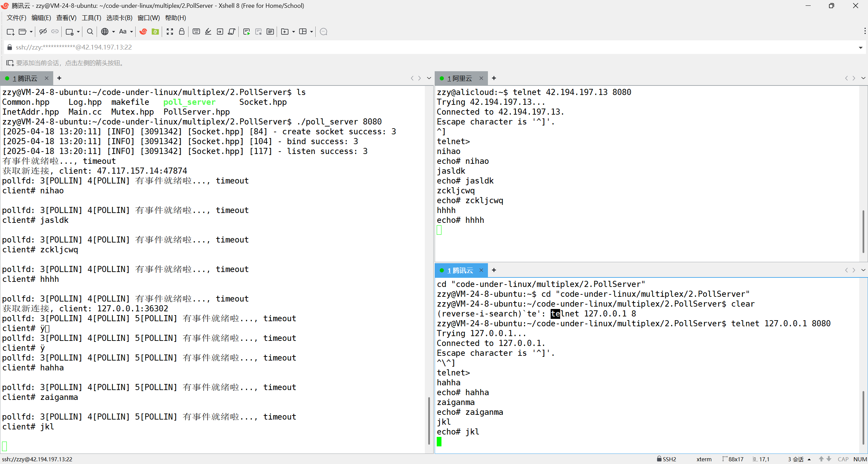
Task: Toggle full screen mode icon
Action: tap(170, 32)
